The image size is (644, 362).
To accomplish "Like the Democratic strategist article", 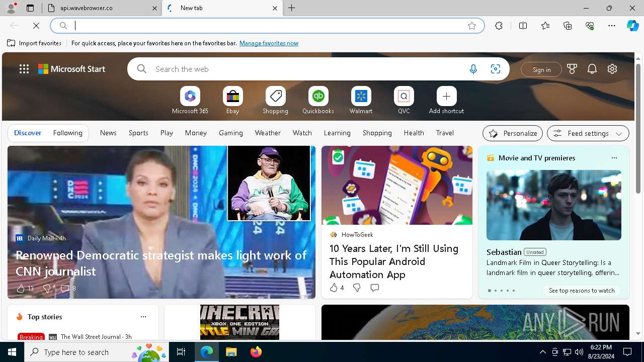I will pyautogui.click(x=21, y=288).
